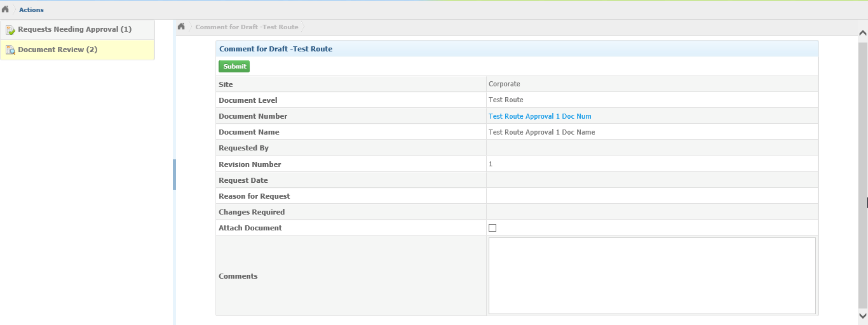Click the sidebar collapse splitter handle
Image resolution: width=868 pixels, height=325 pixels.
[x=174, y=175]
